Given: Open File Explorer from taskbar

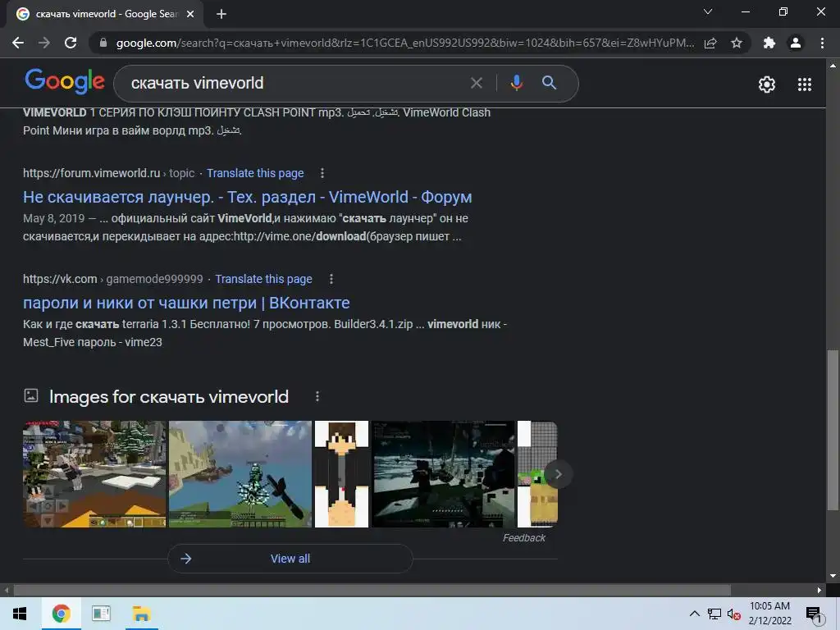Looking at the screenshot, I should pyautogui.click(x=141, y=614).
